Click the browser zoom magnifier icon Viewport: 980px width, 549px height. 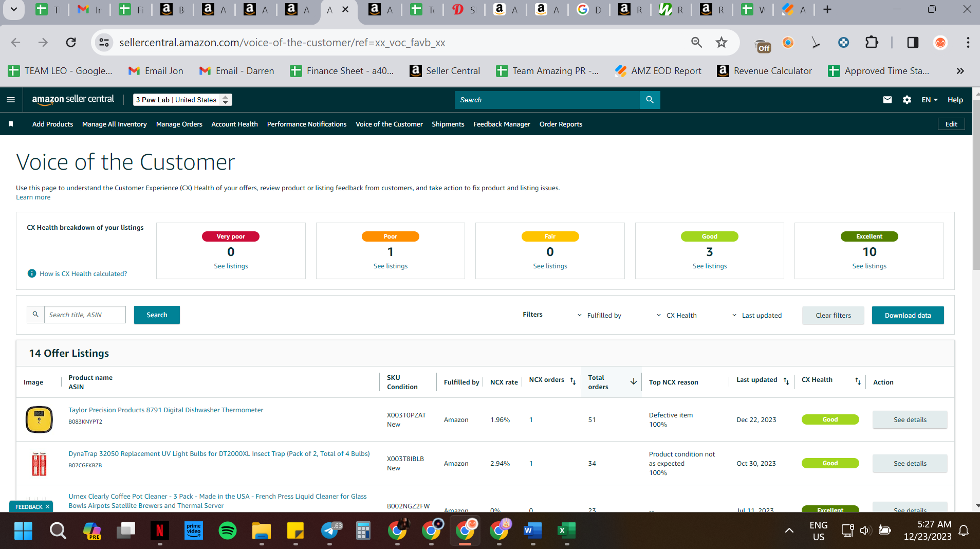(x=696, y=43)
